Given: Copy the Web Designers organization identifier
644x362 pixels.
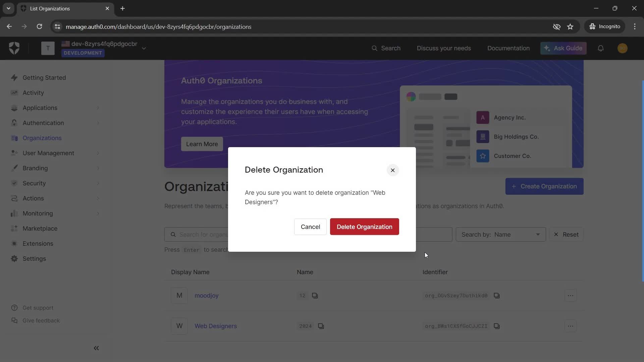Looking at the screenshot, I should (497, 326).
